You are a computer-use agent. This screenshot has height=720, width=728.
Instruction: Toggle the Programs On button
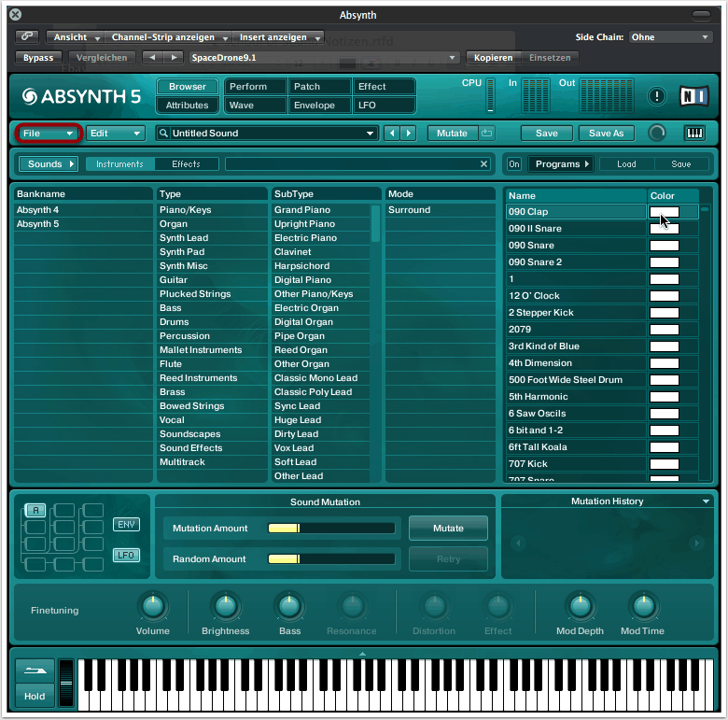tap(513, 164)
